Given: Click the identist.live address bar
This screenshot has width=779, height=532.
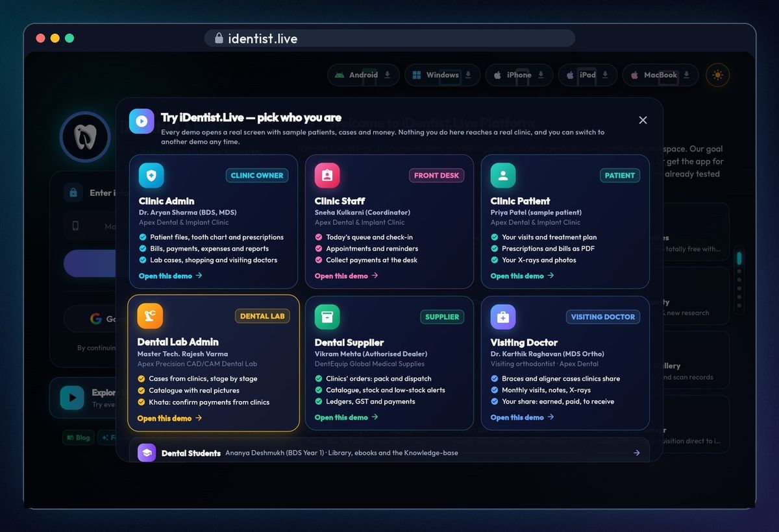Looking at the screenshot, I should pyautogui.click(x=389, y=38).
